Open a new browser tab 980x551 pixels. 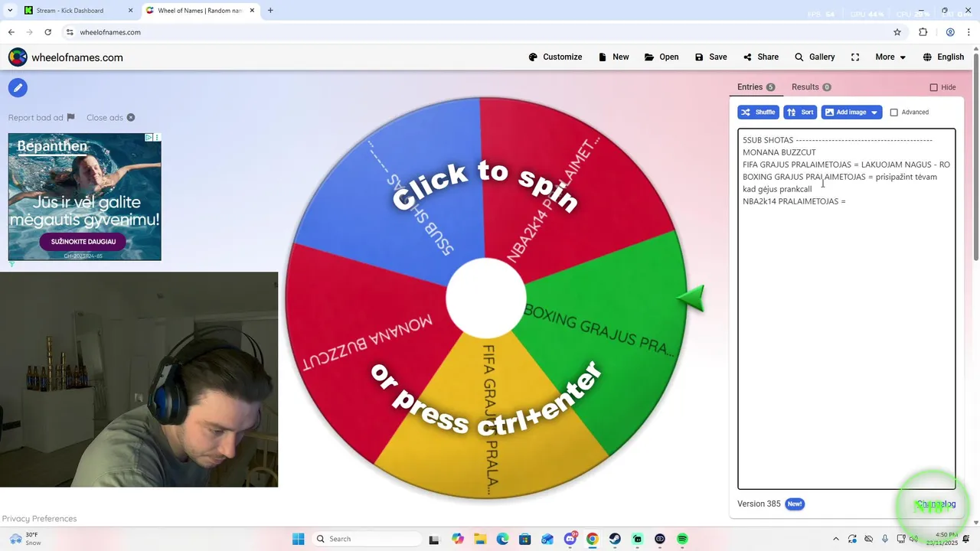tap(270, 11)
